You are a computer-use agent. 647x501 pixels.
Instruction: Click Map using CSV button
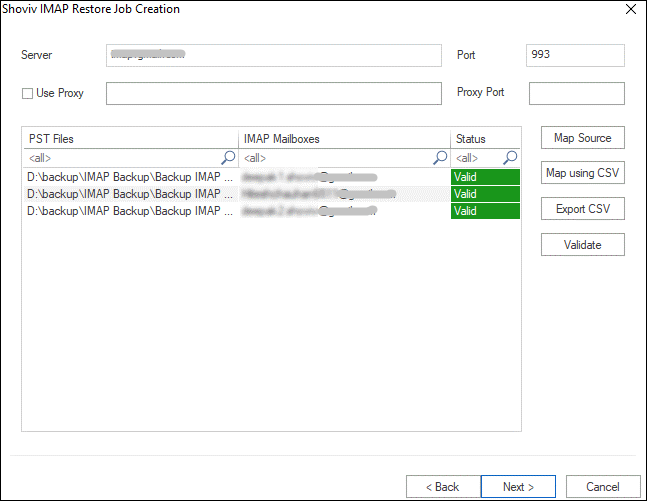583,173
